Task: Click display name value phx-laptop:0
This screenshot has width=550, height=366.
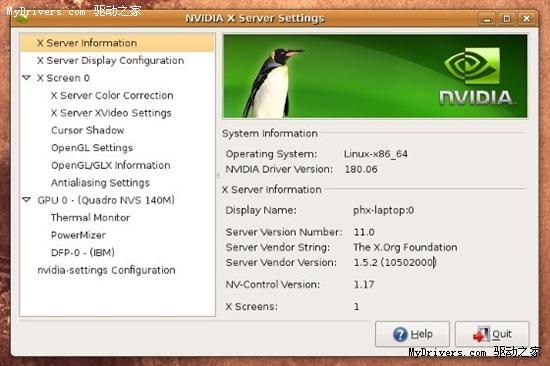Action: coord(383,210)
